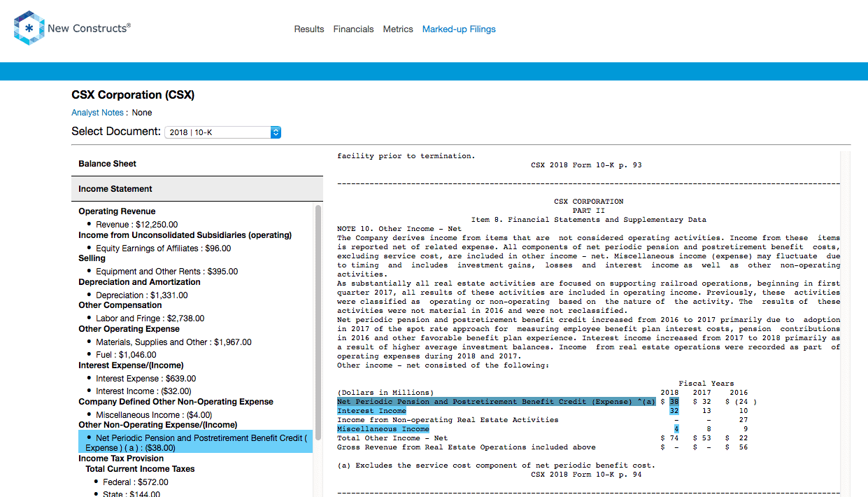Viewport: 868px width, 497px height.
Task: Open the Results menu item
Action: click(x=309, y=29)
